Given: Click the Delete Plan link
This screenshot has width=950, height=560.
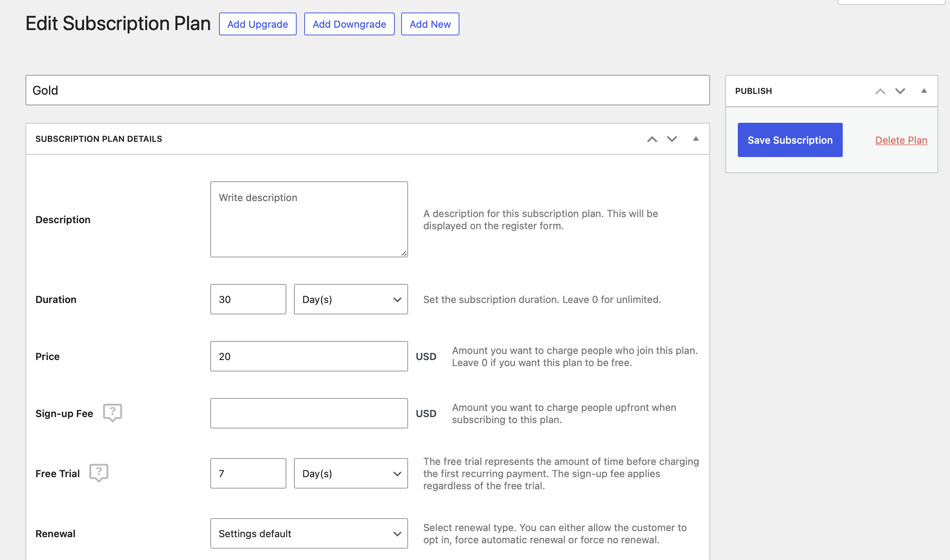Looking at the screenshot, I should 901,140.
